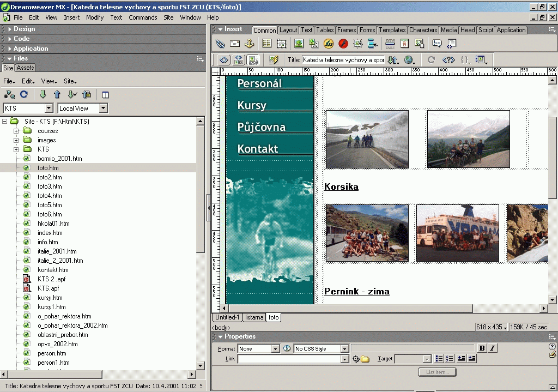Click Put File(s) blue arrow
The height and width of the screenshot is (392, 558).
(57, 94)
